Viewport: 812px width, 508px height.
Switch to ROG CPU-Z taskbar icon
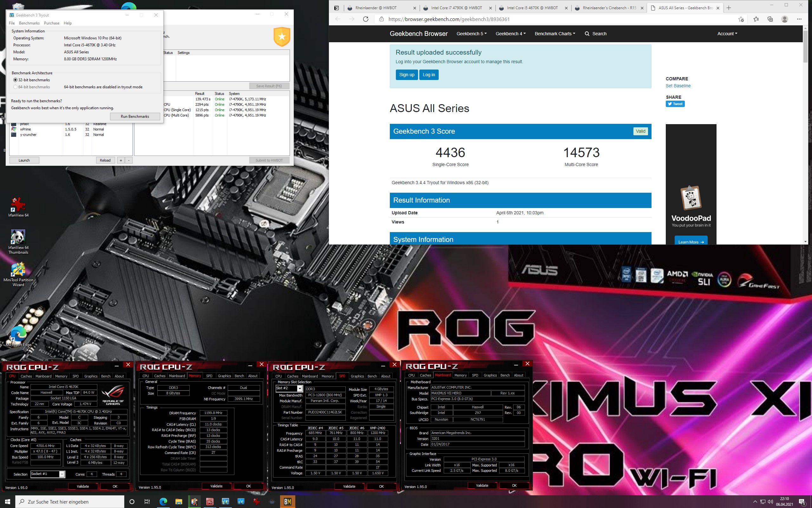tap(210, 502)
